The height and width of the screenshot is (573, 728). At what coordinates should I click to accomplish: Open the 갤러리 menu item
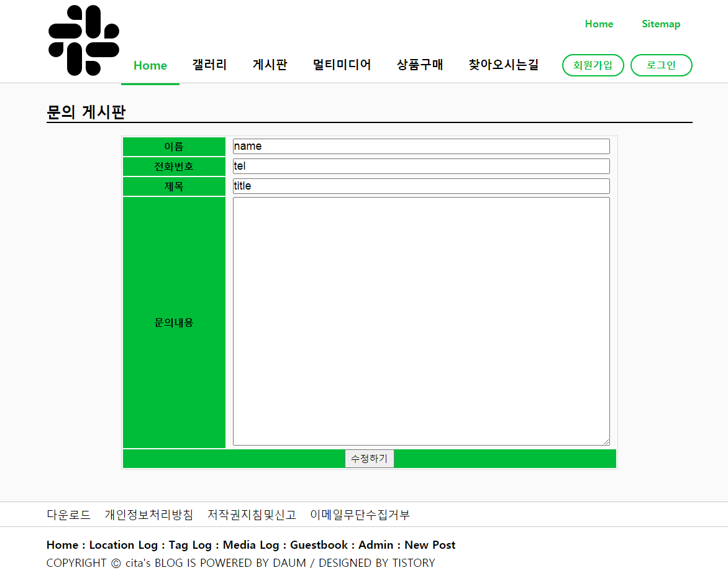[x=209, y=65]
